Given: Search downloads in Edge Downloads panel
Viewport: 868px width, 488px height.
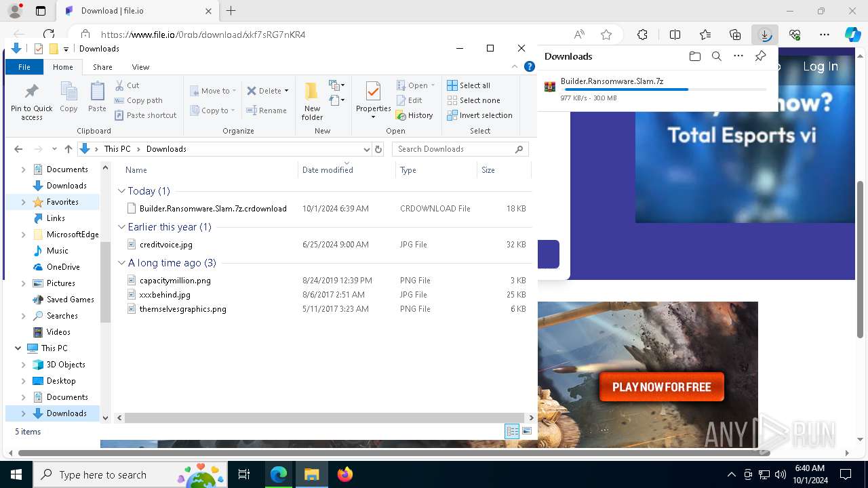Looking at the screenshot, I should coord(716,56).
